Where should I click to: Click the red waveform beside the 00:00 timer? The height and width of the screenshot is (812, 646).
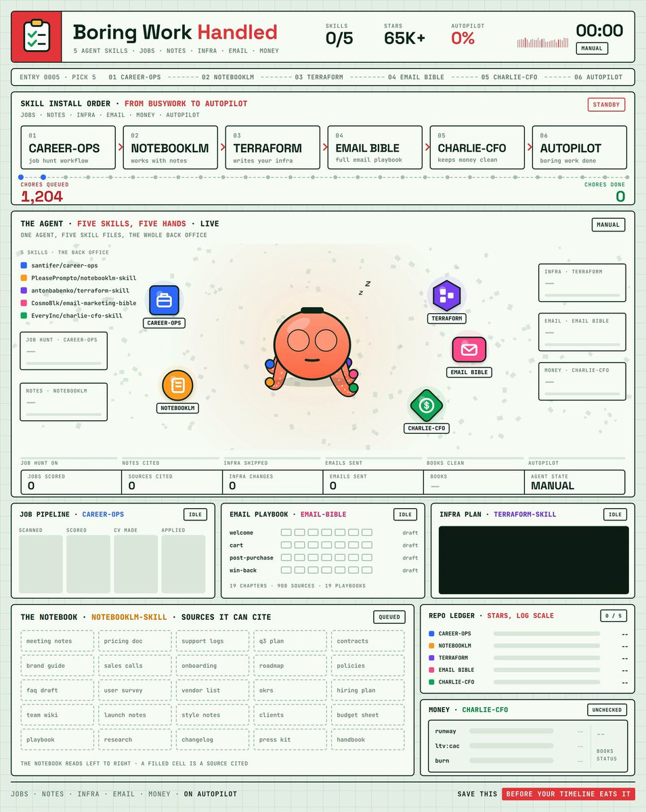click(542, 42)
